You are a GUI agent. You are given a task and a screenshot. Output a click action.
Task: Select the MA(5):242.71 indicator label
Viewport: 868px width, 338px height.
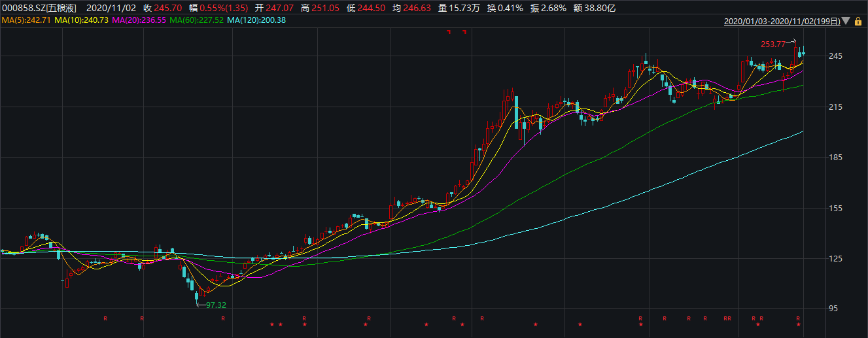pyautogui.click(x=26, y=20)
